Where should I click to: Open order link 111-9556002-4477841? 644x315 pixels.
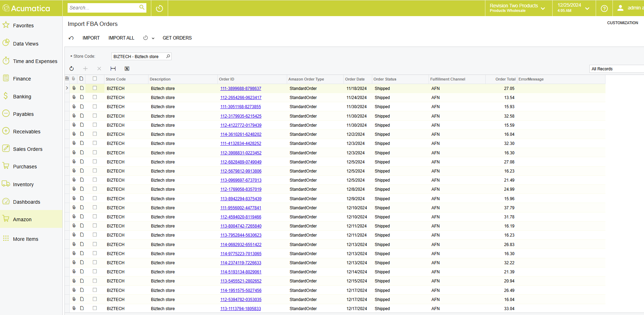pyautogui.click(x=241, y=208)
